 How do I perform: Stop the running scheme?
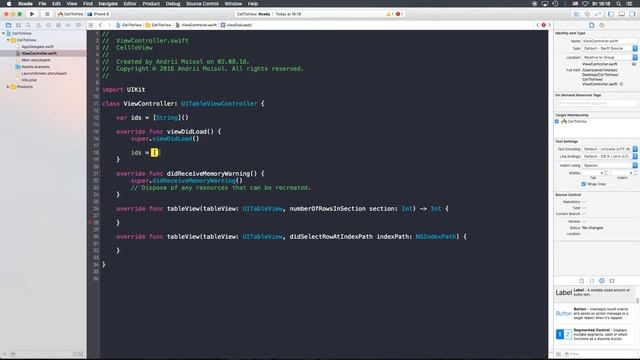click(47, 14)
